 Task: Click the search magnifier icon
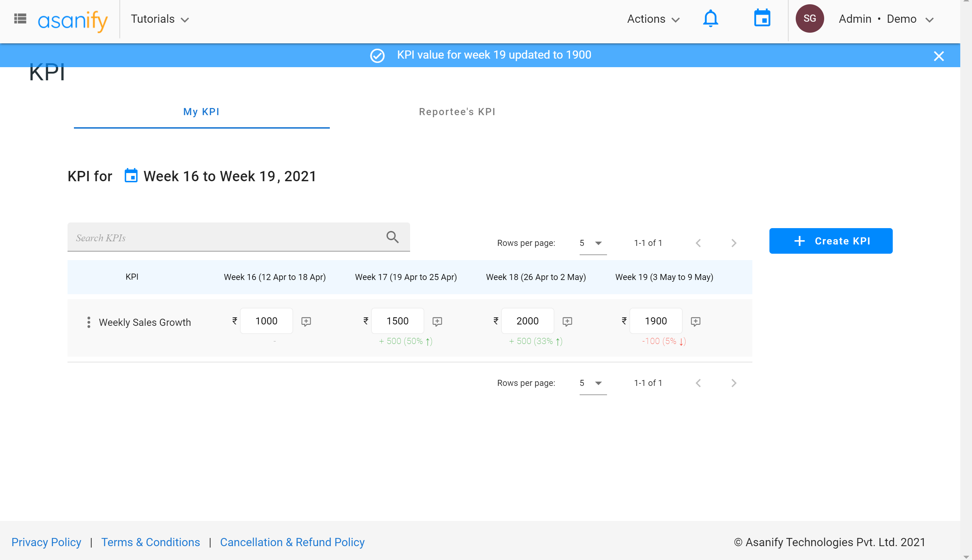(392, 237)
